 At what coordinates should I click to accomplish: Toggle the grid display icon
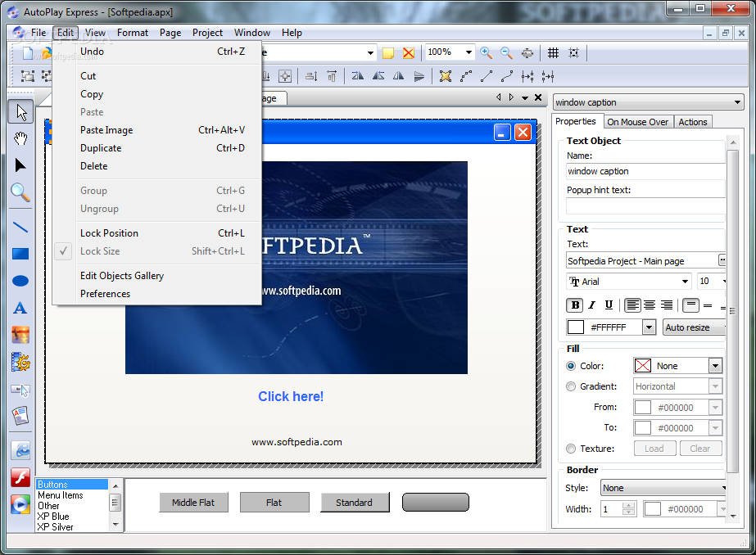pyautogui.click(x=553, y=52)
